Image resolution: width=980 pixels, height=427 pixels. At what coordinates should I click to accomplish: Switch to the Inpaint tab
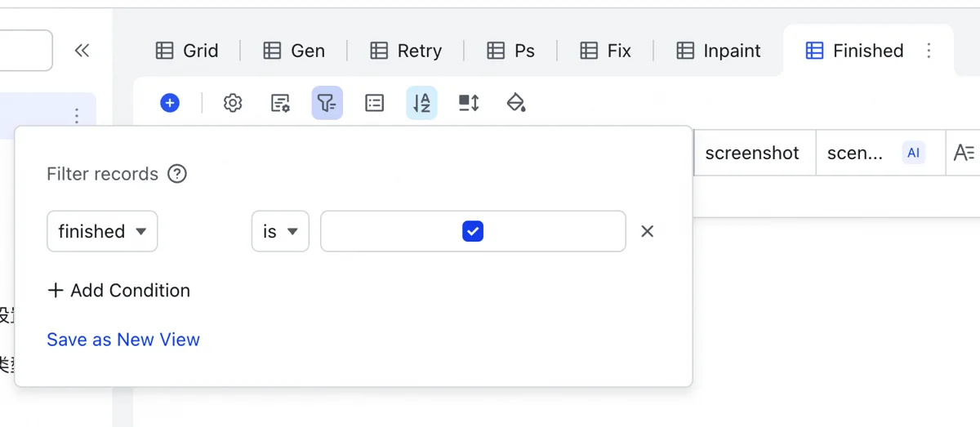tap(719, 51)
